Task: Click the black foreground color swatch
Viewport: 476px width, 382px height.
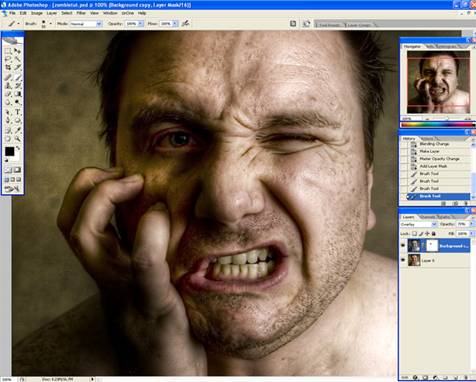Action: coord(9,152)
